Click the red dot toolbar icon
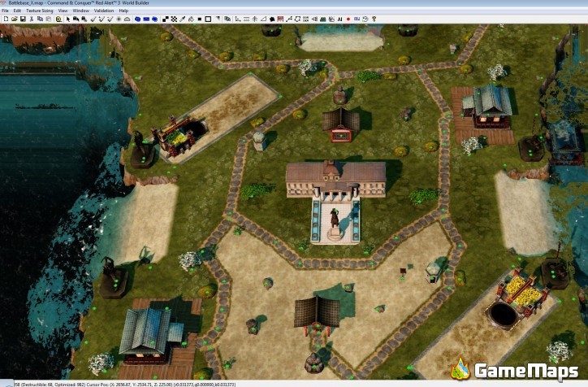This screenshot has width=588, height=387. [x=348, y=19]
